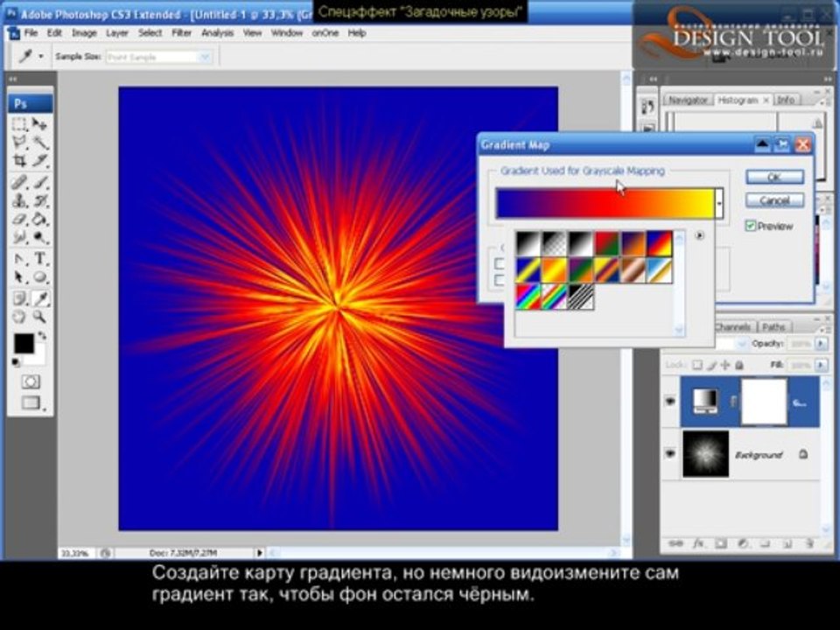
Task: Click the Gradient Map layer mask thumbnail
Action: [x=764, y=402]
